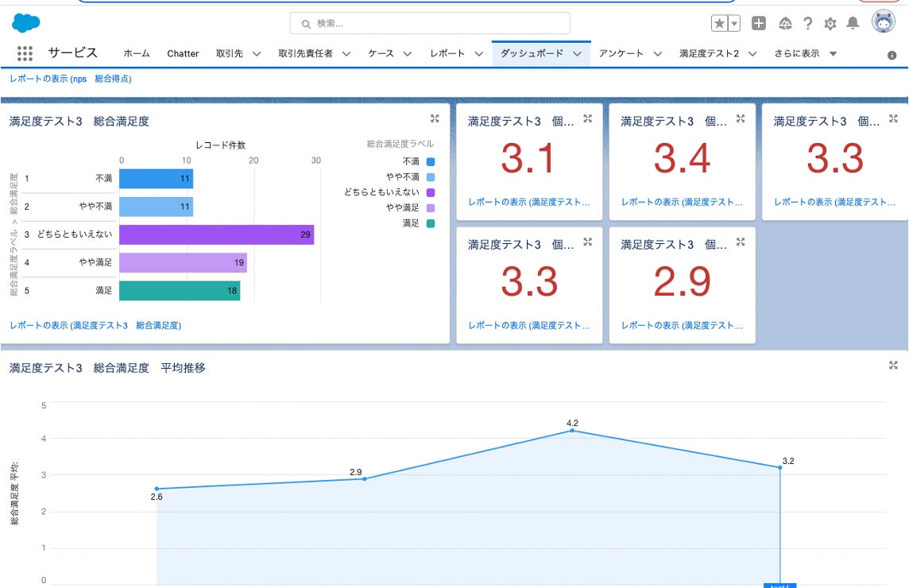
Task: Click the favorites star icon
Action: [719, 24]
